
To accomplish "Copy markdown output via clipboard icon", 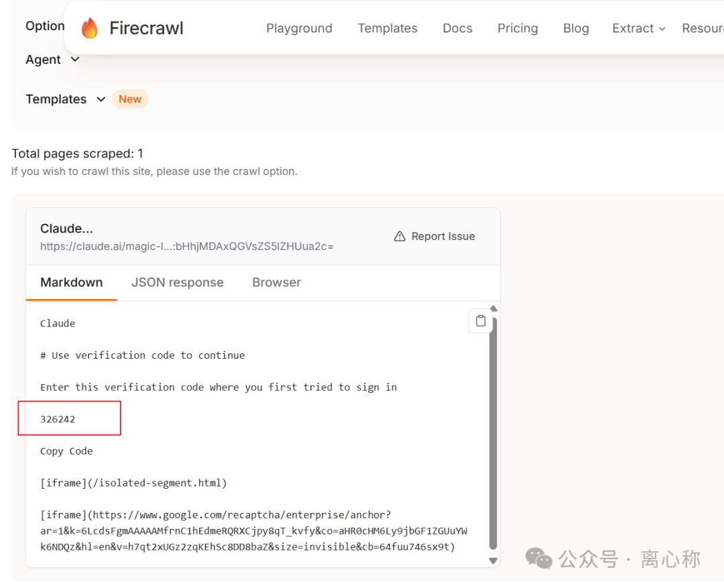I will 481,320.
